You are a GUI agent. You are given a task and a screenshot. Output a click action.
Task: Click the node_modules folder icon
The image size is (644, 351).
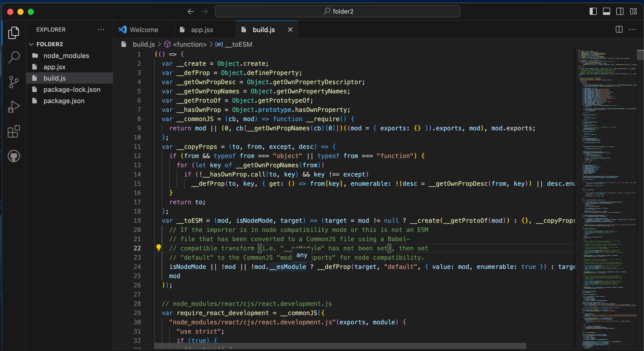click(35, 55)
